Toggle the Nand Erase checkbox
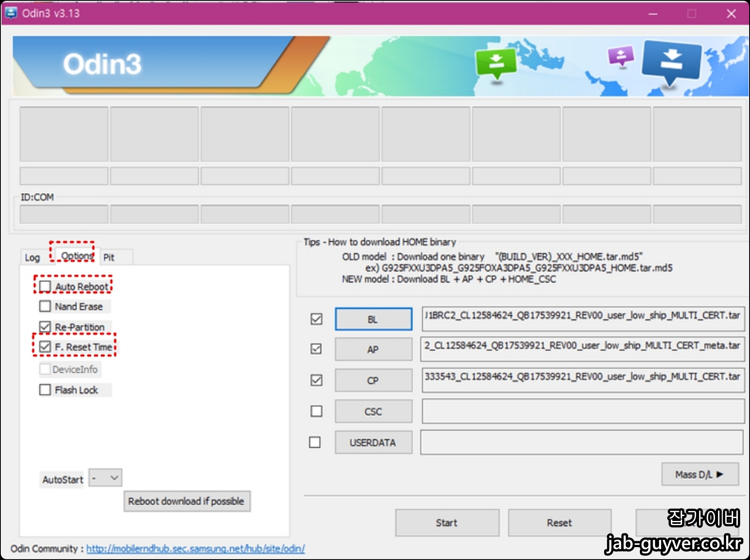750x560 pixels. pos(45,306)
